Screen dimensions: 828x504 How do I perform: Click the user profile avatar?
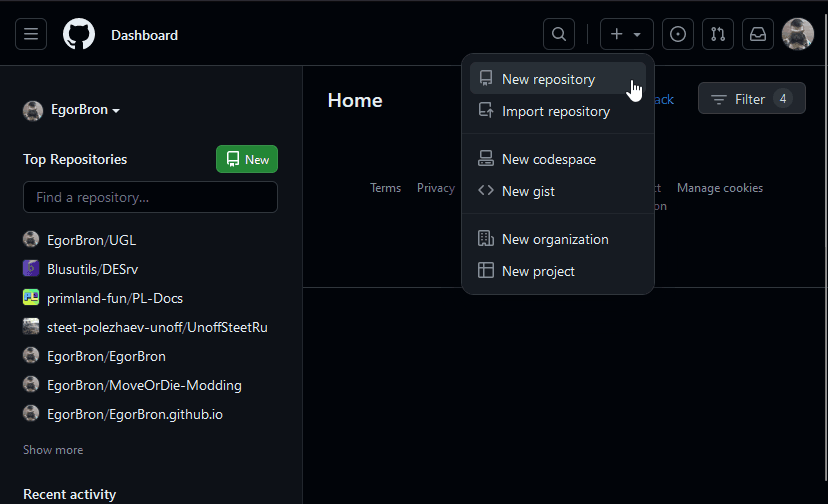[x=797, y=34]
